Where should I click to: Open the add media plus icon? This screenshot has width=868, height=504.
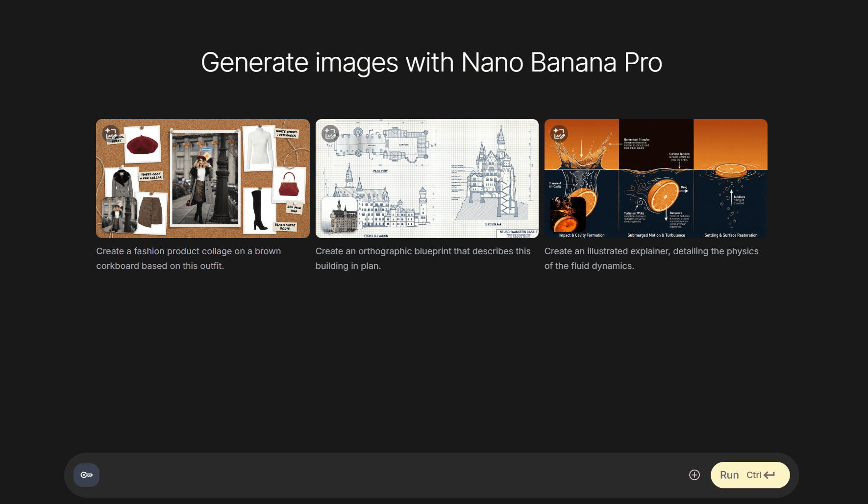694,475
